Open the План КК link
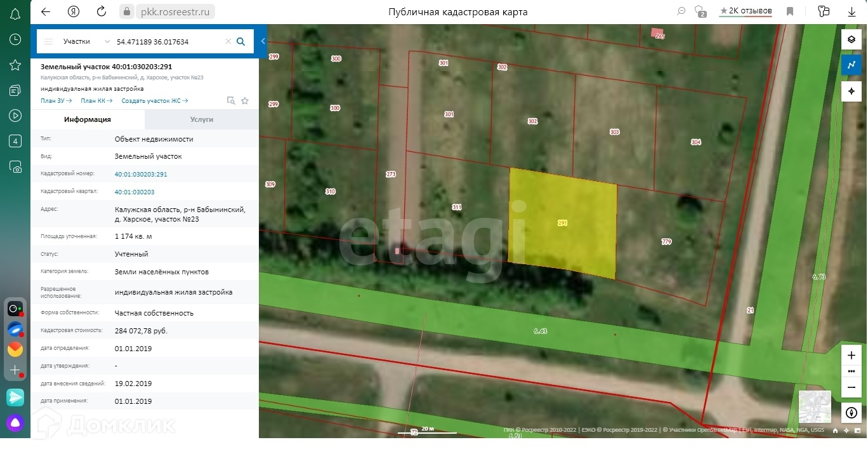 (96, 100)
